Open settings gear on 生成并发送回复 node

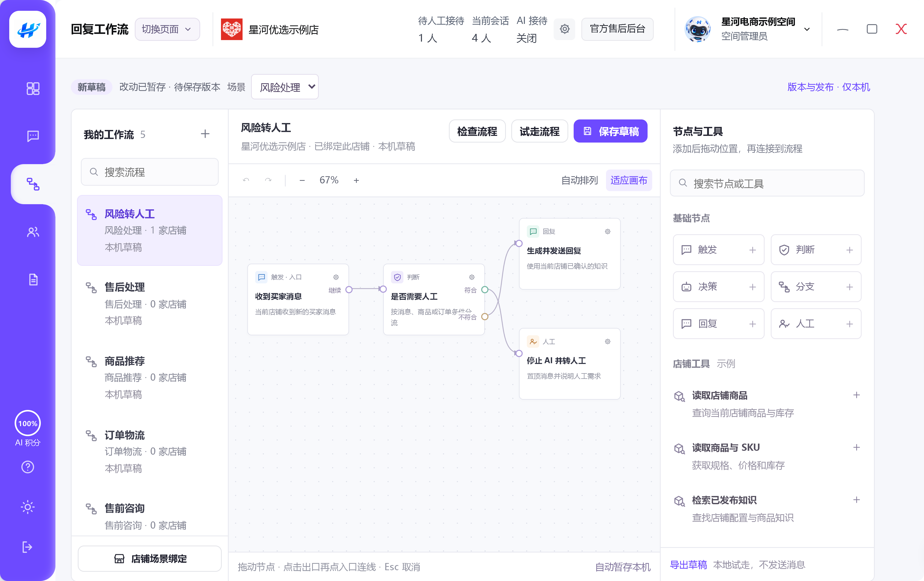(608, 232)
